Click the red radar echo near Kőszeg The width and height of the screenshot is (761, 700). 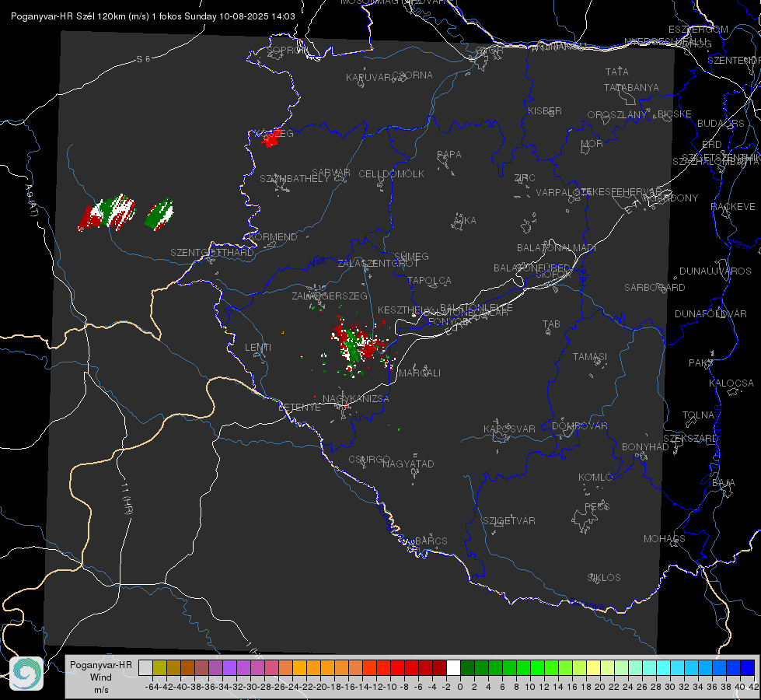(270, 139)
